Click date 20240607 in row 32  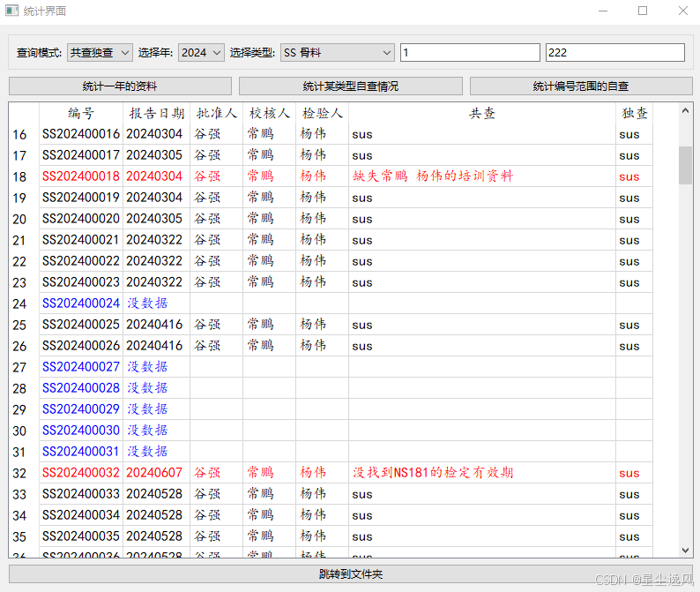tap(157, 473)
